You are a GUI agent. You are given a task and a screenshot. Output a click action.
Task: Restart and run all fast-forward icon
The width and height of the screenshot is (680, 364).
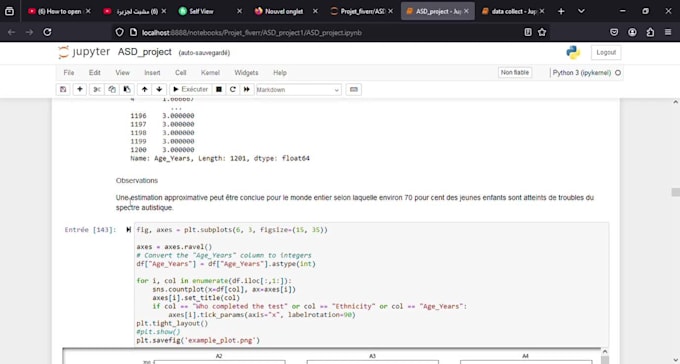click(247, 89)
